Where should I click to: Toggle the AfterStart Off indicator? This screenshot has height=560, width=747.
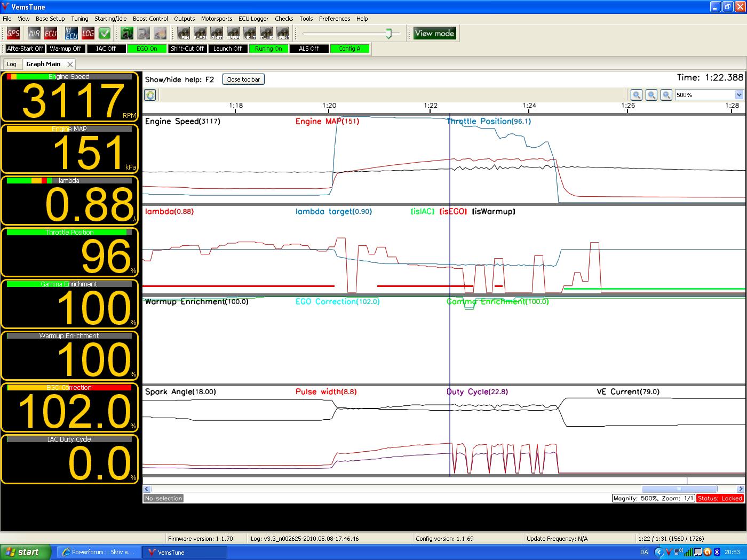[x=25, y=49]
